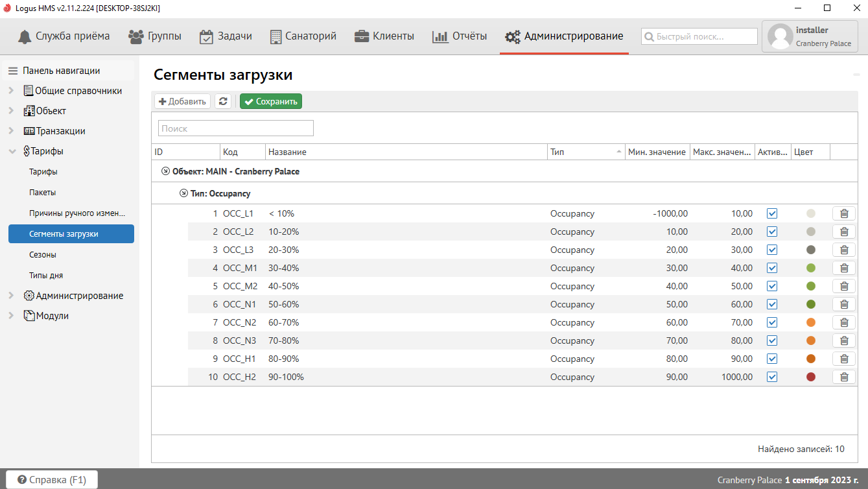The height and width of the screenshot is (489, 868).
Task: Click trash icon for OCC_N2 row
Action: pos(843,322)
